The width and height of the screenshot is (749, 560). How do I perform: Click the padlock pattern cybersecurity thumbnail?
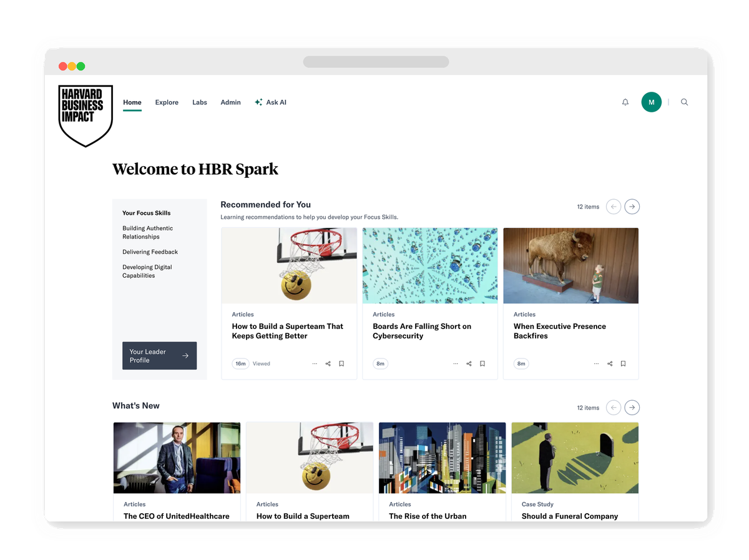click(x=430, y=265)
